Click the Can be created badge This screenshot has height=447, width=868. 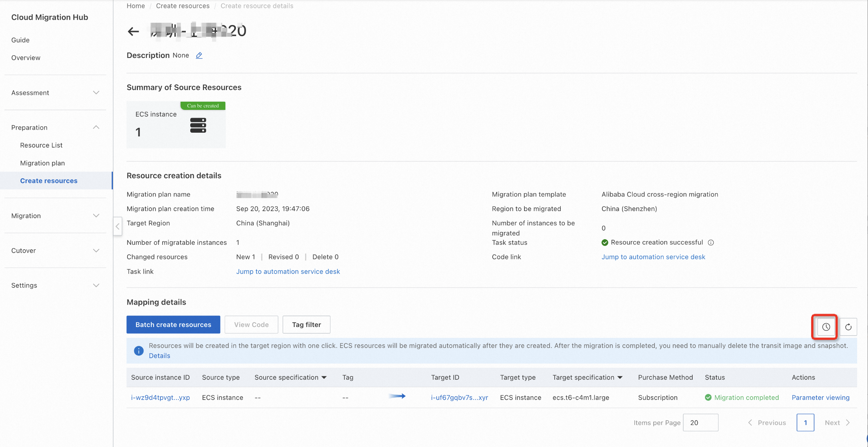click(203, 106)
